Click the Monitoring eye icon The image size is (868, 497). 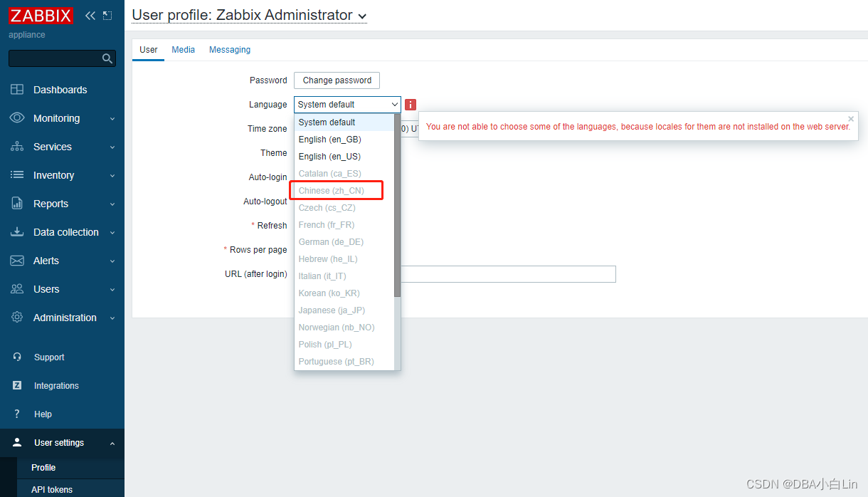[x=17, y=117]
